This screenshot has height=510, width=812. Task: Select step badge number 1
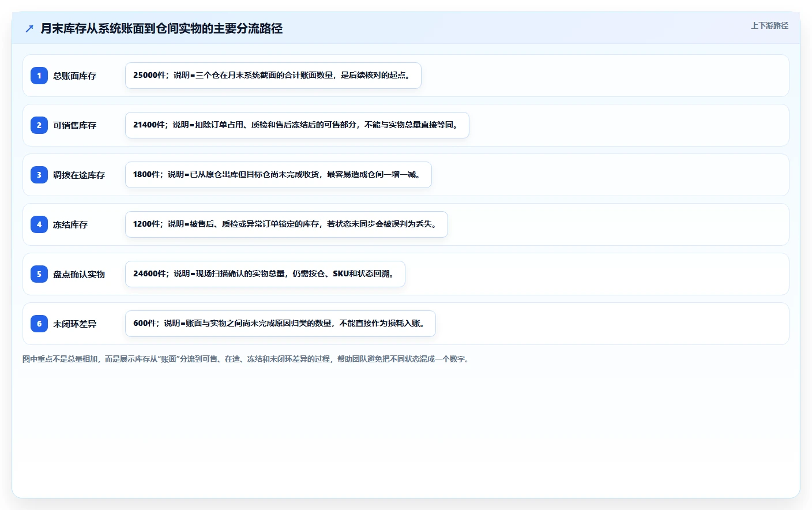point(39,76)
